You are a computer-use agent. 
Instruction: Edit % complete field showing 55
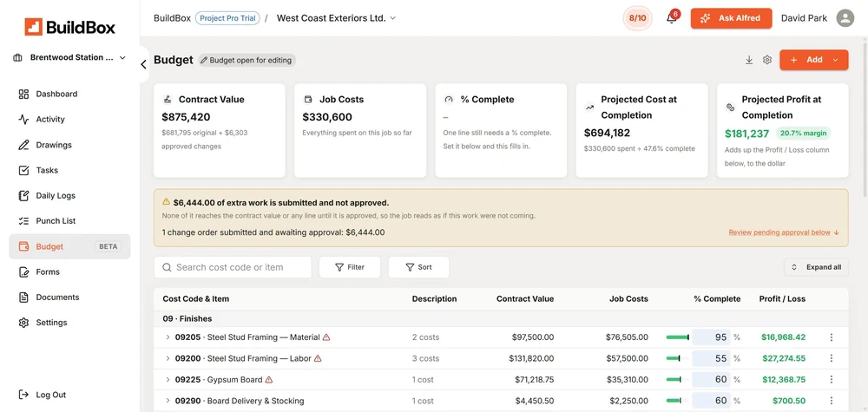(x=712, y=358)
